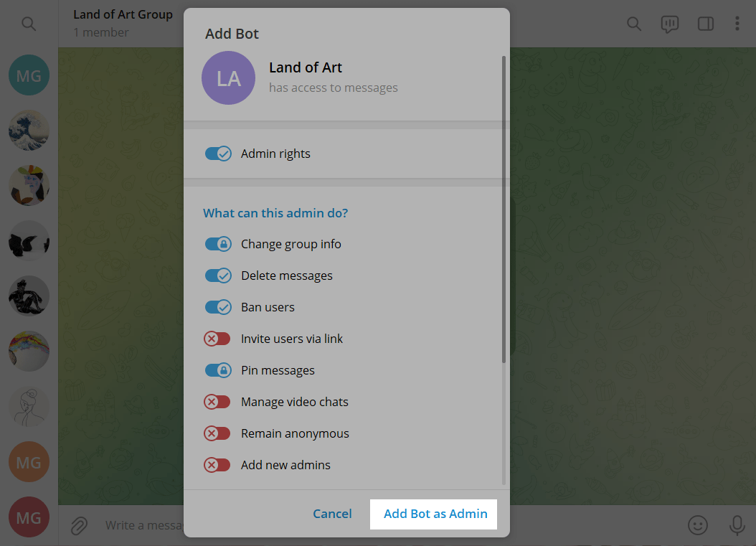Enable Invite users via link toggle
This screenshot has height=546, width=756.
[x=217, y=339]
